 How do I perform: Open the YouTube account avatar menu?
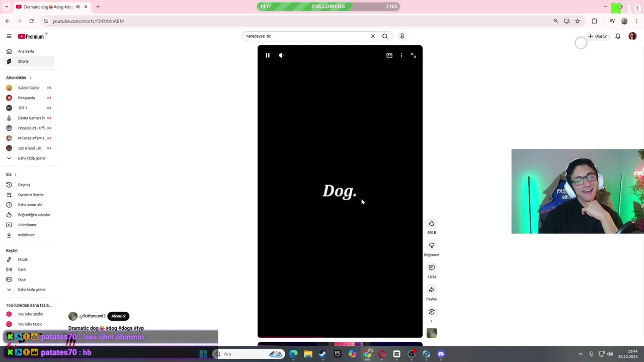(x=632, y=36)
